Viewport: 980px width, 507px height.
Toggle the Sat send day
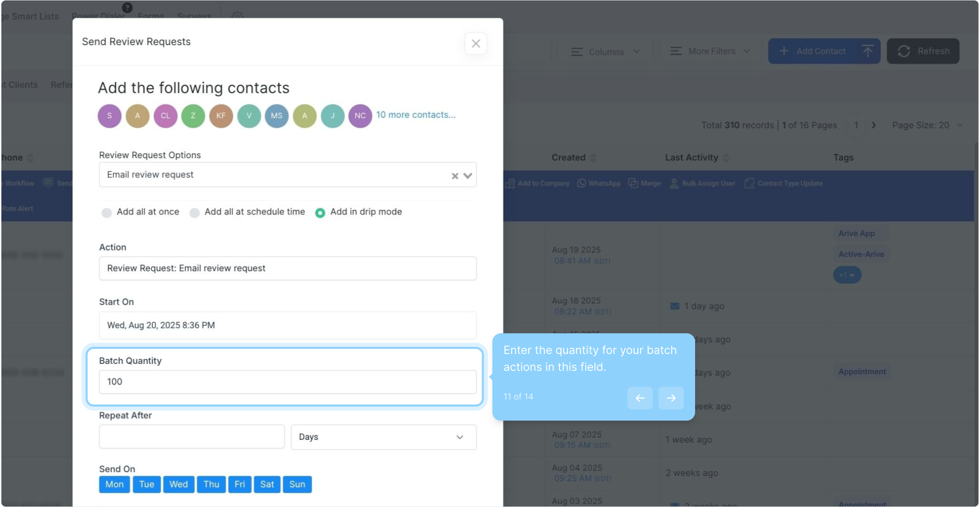tap(267, 484)
